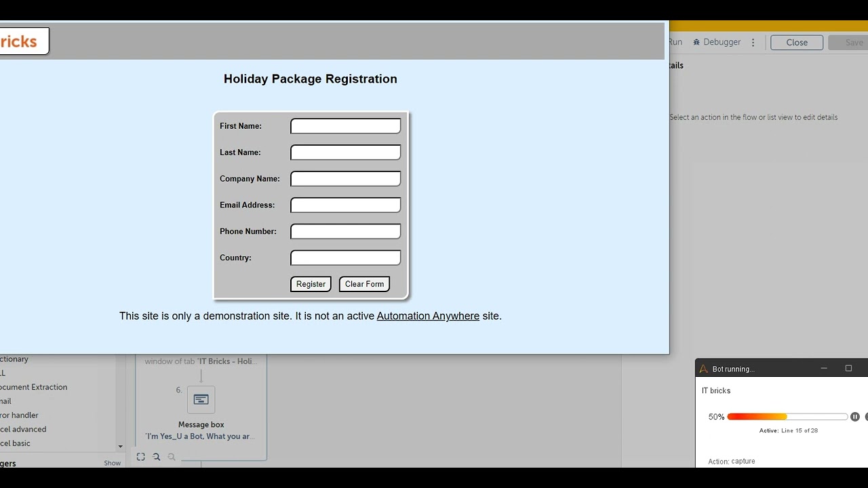Click the IT Bricks logo

pyautogui.click(x=24, y=41)
